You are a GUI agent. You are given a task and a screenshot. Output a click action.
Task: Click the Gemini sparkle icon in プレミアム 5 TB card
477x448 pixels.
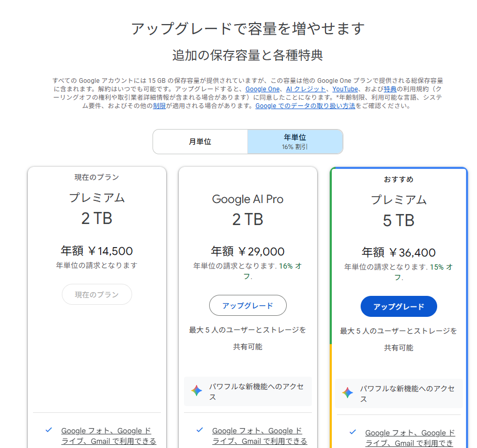click(x=348, y=393)
